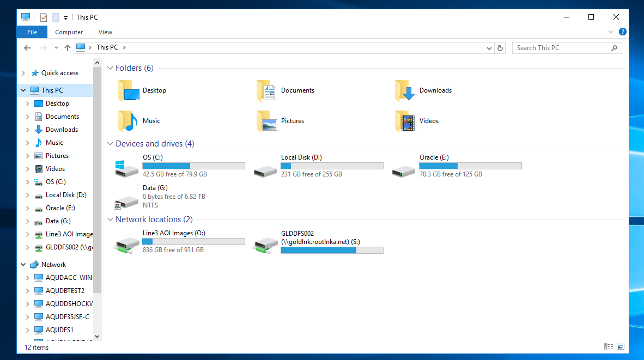Expand the ribbon with the chevron
Viewport: 644px width, 360px height.
611,32
